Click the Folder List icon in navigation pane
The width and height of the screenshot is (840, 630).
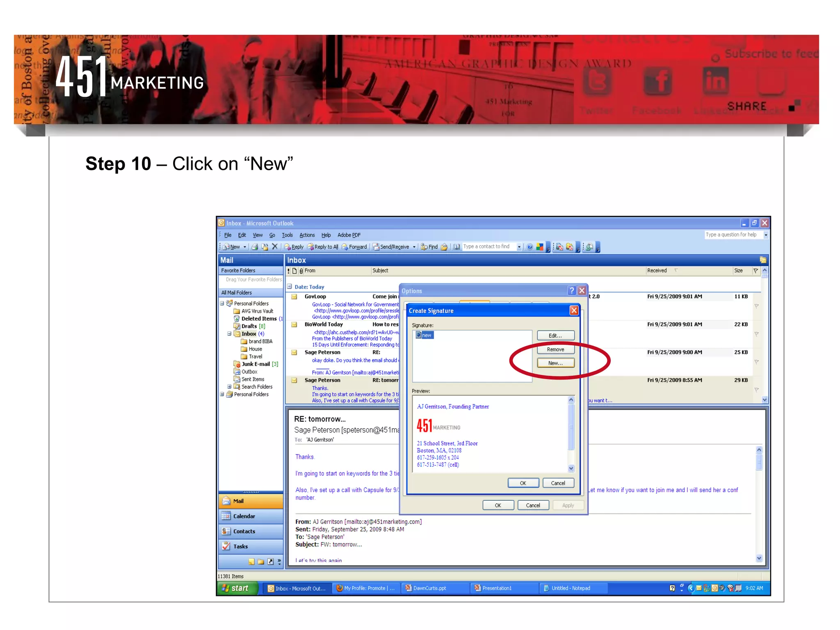tap(261, 562)
